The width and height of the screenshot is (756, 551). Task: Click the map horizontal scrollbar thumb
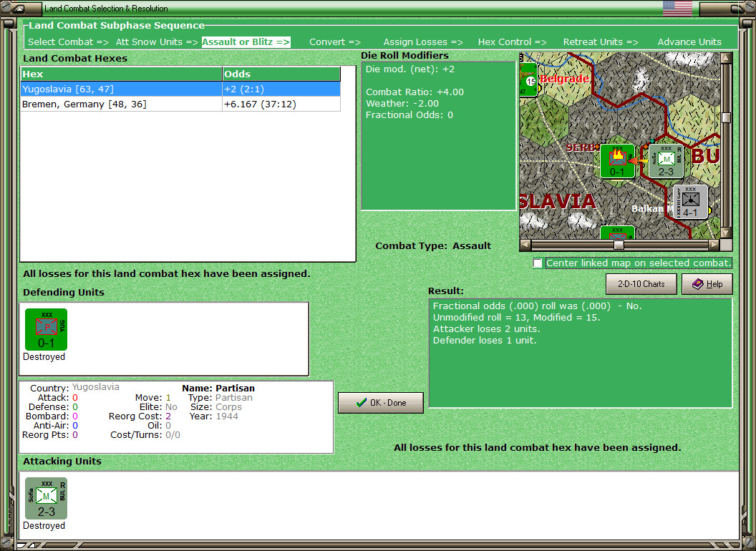pos(619,245)
